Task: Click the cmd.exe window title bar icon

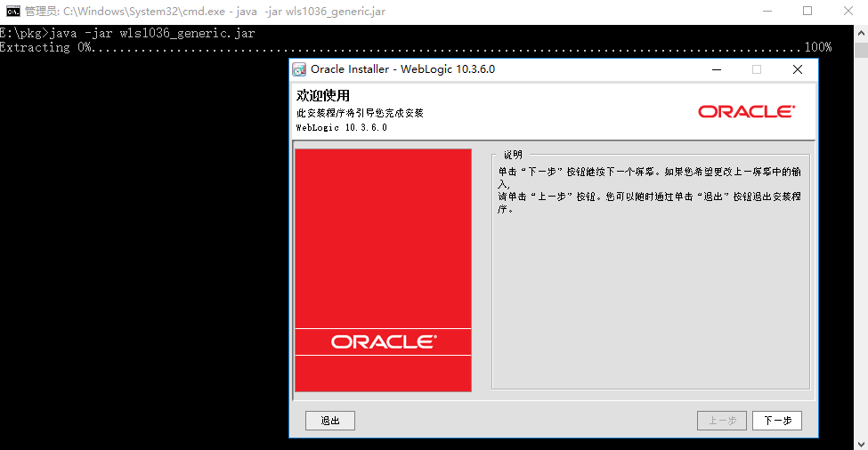Action: (x=12, y=11)
